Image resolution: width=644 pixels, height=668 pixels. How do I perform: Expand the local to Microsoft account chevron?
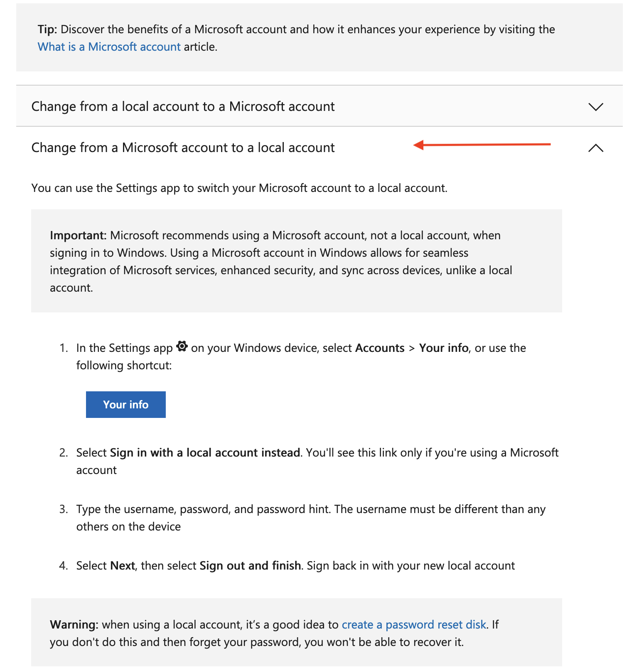pyautogui.click(x=595, y=107)
